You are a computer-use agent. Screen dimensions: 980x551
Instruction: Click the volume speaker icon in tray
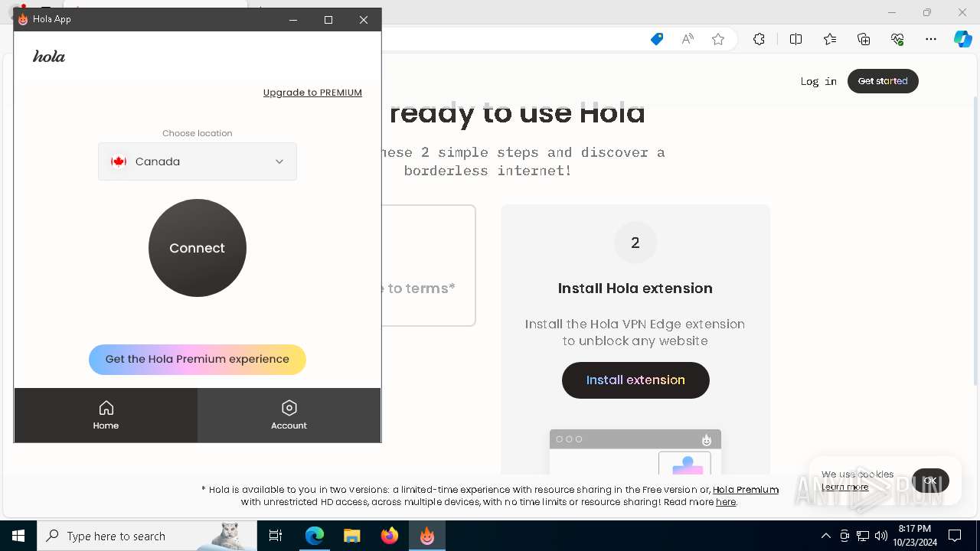tap(881, 536)
